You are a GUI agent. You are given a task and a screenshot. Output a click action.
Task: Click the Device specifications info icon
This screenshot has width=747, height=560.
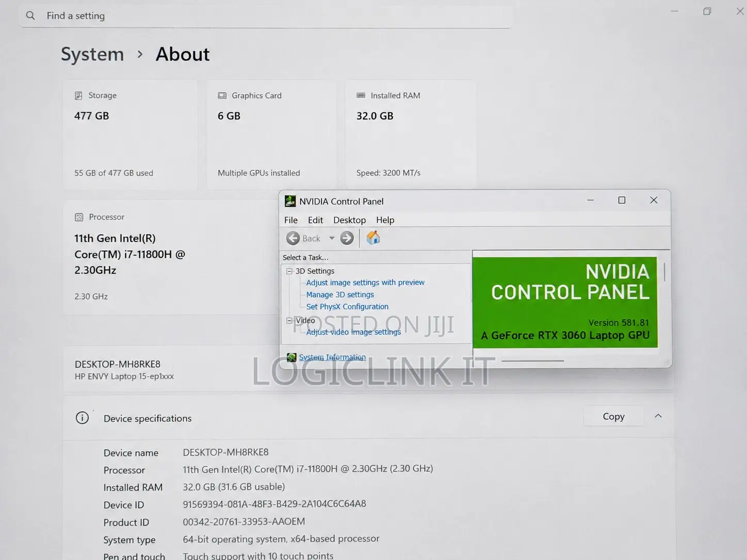point(82,418)
